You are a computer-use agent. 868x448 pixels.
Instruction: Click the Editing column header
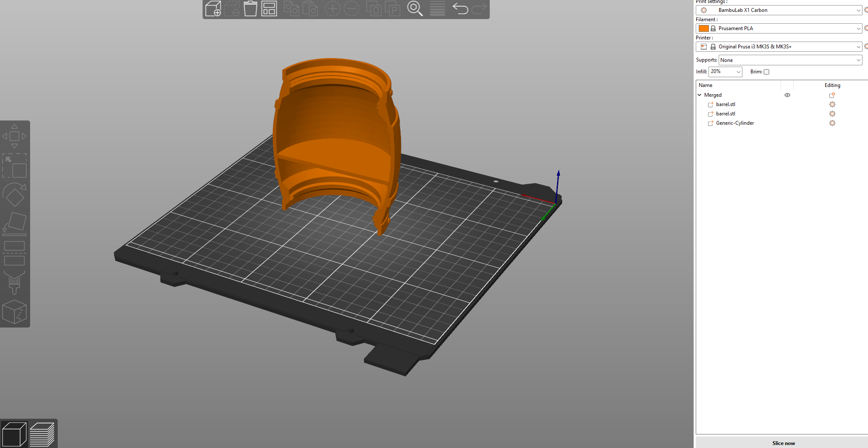[x=832, y=85]
